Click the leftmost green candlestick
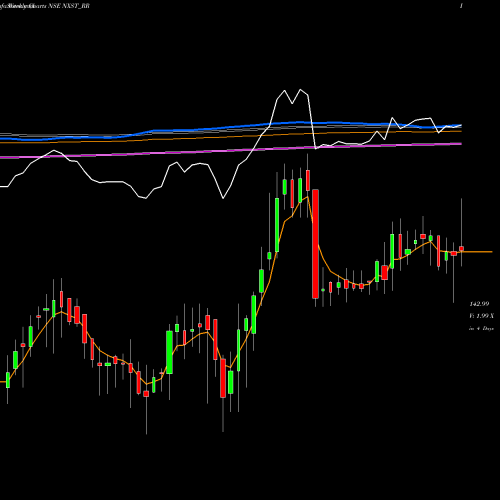 pos(8,380)
